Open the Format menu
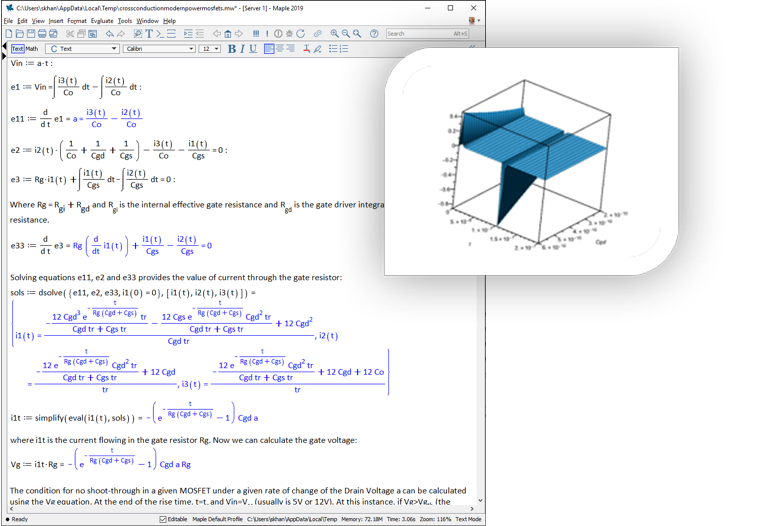The width and height of the screenshot is (775, 526). pyautogui.click(x=76, y=20)
